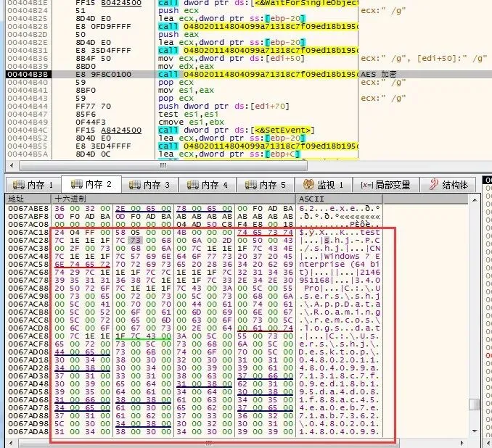The height and width of the screenshot is (448, 492).
Task: Click memory dump scrollbar up arrow
Action: pos(475,200)
